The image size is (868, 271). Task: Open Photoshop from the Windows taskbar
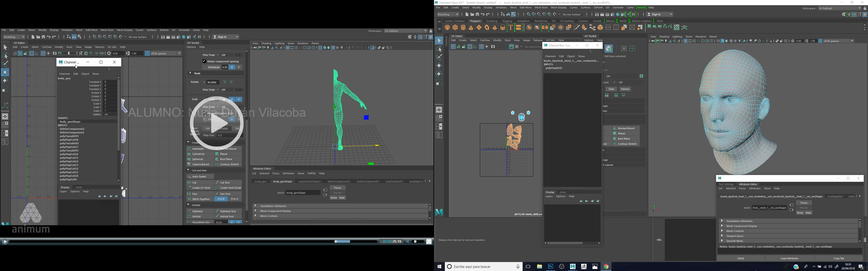[x=550, y=266]
